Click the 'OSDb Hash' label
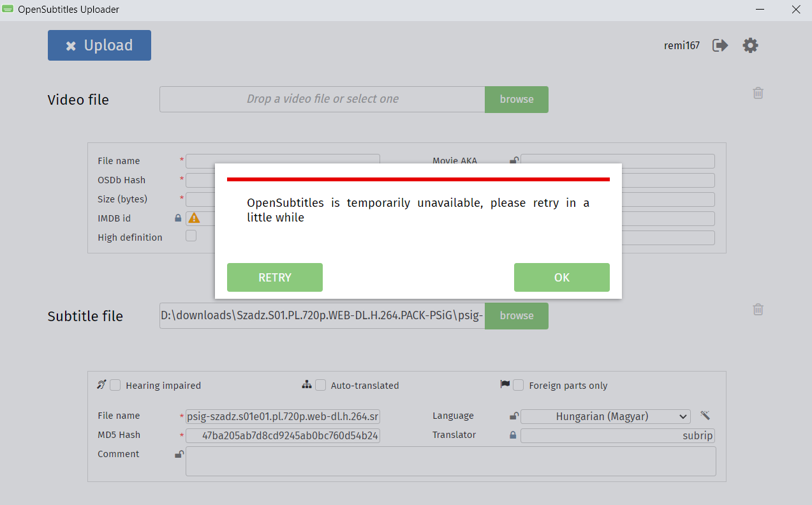Viewport: 812px width, 505px height. coord(122,180)
